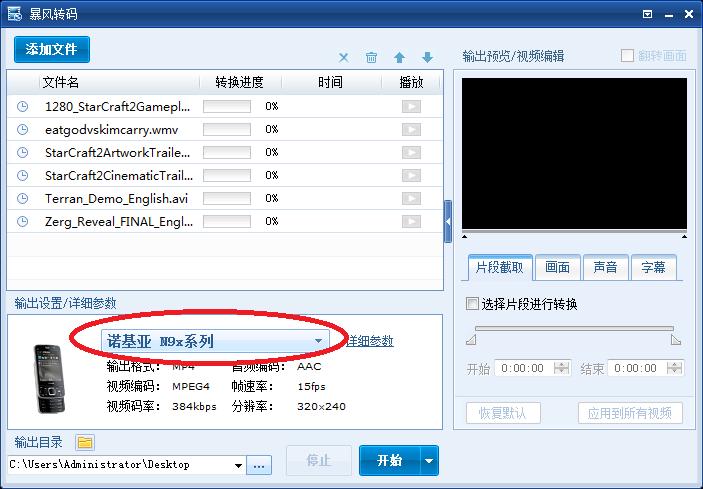Click clock icon beside Zerg_Reveal_FINAL_Engl row
Image resolution: width=703 pixels, height=489 pixels.
click(x=22, y=221)
